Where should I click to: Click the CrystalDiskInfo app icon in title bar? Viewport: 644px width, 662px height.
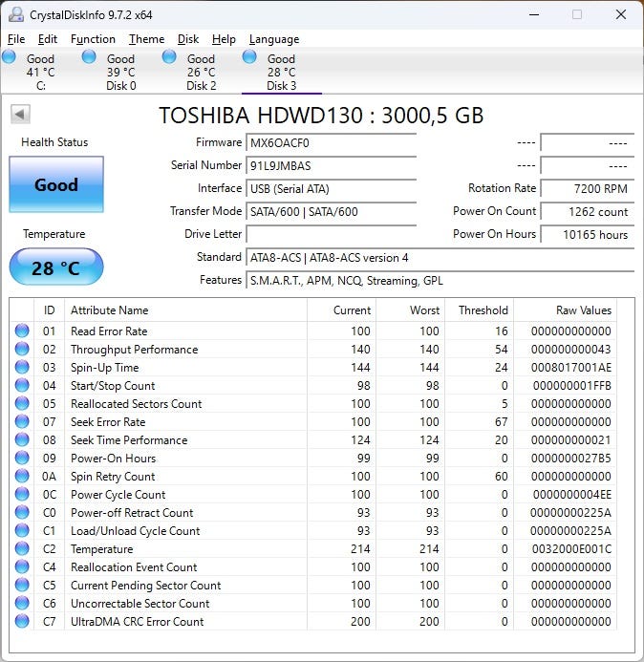tap(15, 14)
